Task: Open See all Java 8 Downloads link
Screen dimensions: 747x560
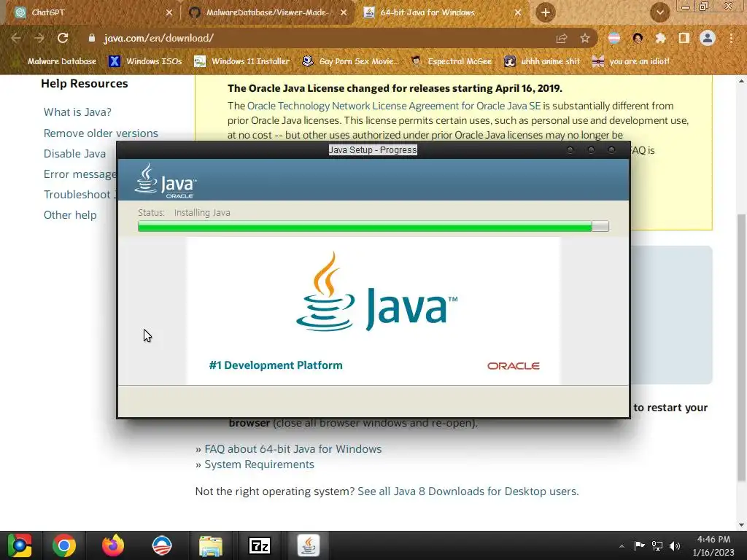Action: point(467,491)
